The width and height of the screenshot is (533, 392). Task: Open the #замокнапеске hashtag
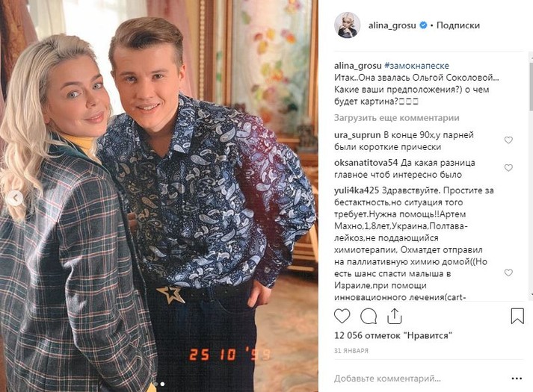[x=416, y=66]
